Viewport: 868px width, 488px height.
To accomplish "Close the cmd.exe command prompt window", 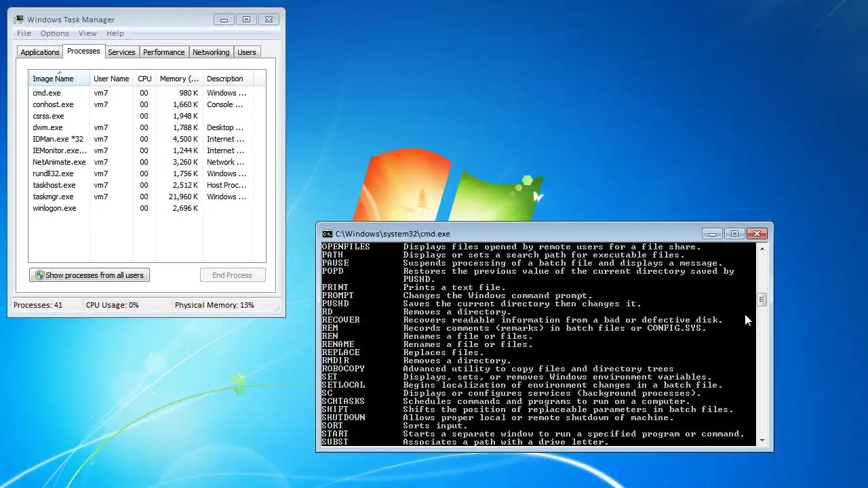I will coord(757,234).
